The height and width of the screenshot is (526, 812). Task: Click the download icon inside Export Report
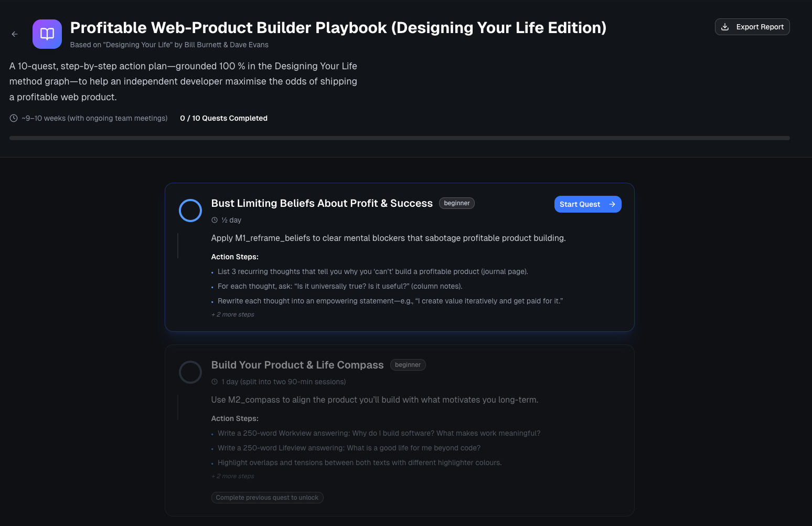[x=726, y=26]
